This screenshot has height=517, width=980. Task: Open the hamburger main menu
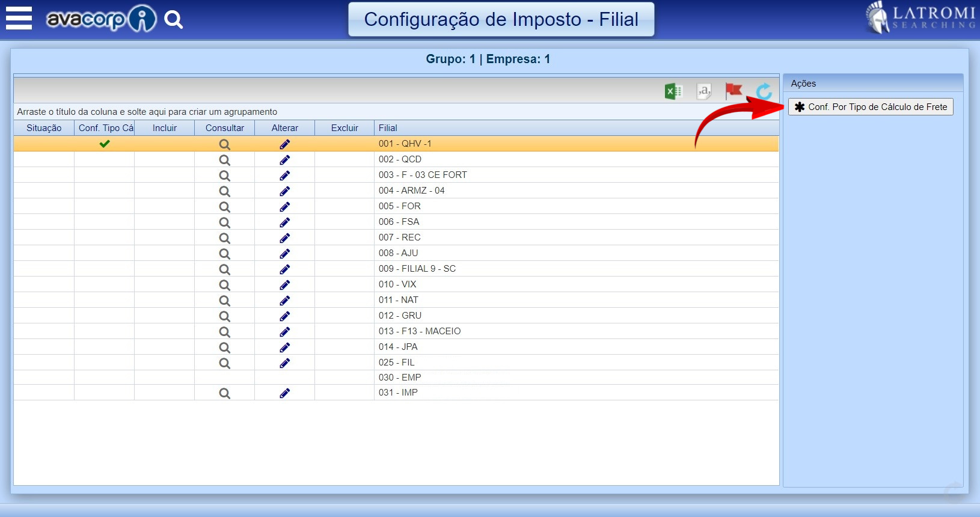pos(19,19)
